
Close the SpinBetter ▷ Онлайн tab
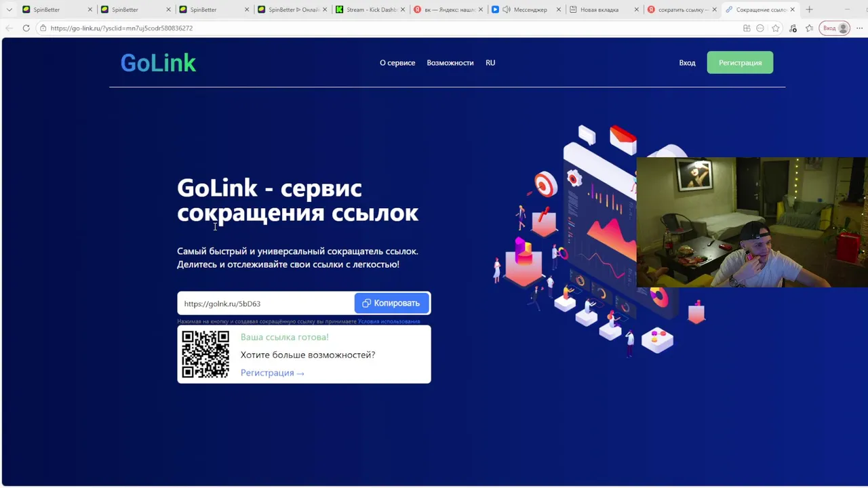(x=325, y=9)
